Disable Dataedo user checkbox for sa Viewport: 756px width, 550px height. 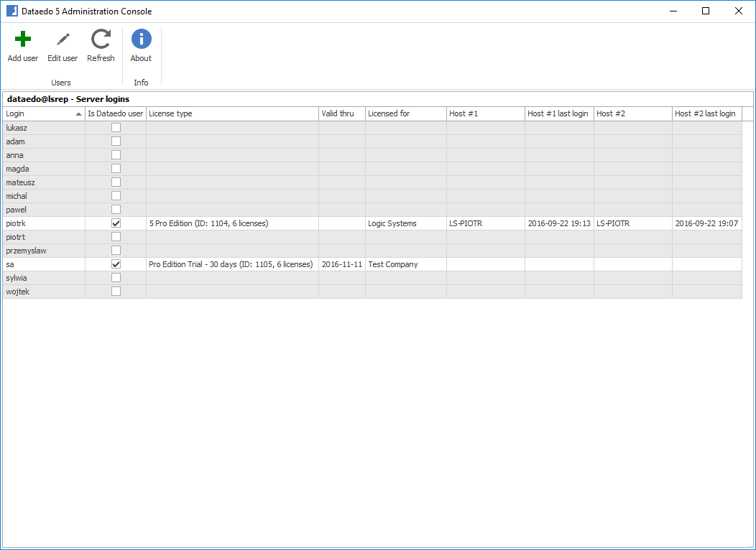(116, 264)
